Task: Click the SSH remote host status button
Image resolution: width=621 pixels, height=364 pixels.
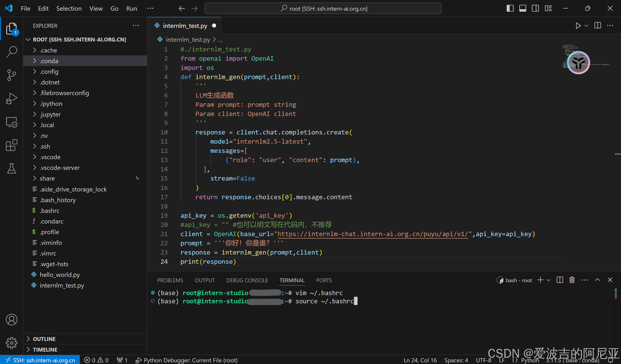Action: point(40,360)
